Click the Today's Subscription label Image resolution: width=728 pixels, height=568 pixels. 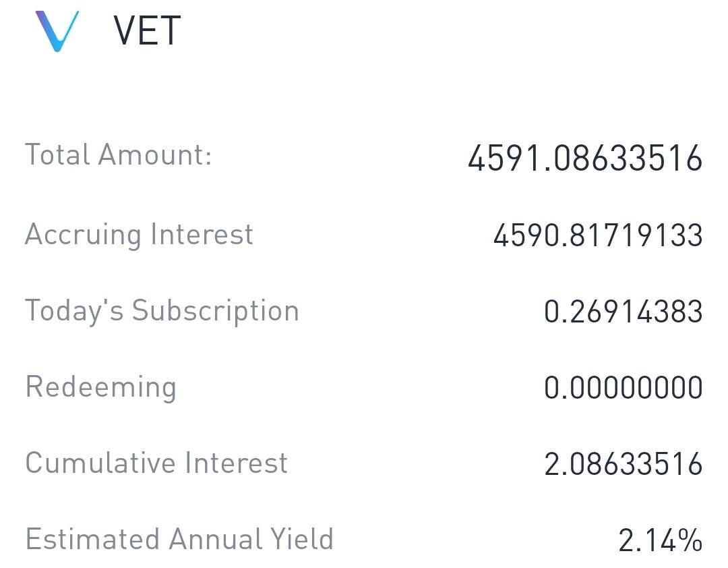coord(162,311)
